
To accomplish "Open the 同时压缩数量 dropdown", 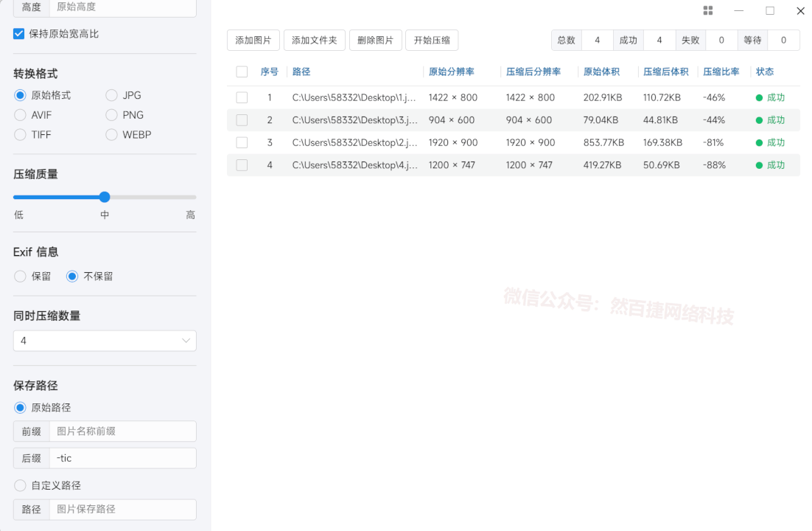I will point(104,341).
